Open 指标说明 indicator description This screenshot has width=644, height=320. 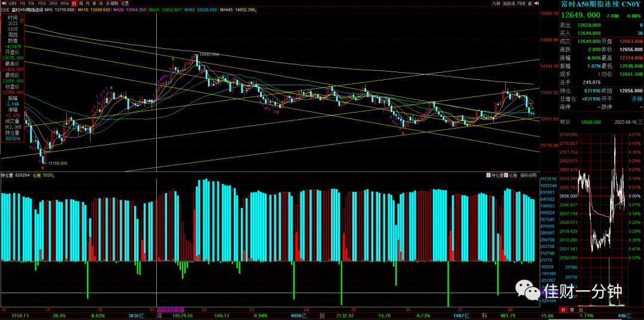[x=528, y=175]
